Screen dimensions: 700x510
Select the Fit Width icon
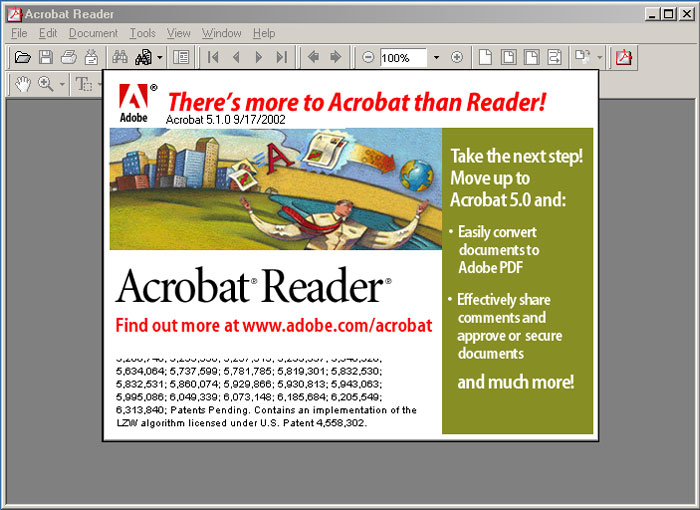click(531, 57)
